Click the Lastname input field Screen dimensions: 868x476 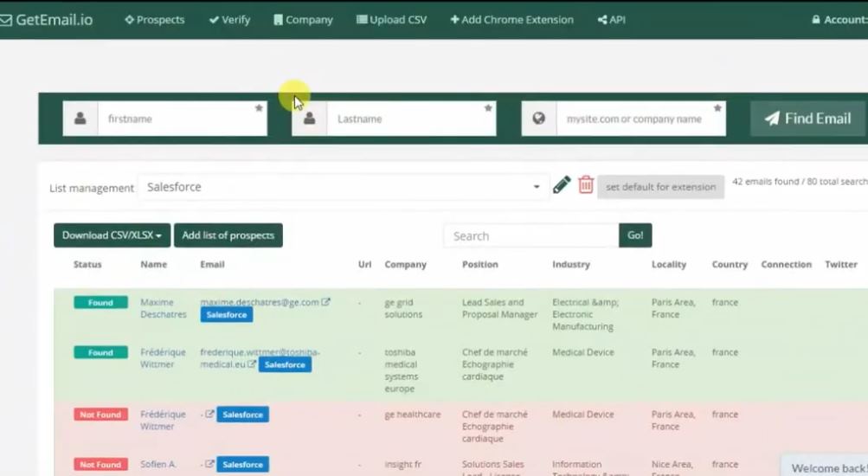pyautogui.click(x=411, y=119)
